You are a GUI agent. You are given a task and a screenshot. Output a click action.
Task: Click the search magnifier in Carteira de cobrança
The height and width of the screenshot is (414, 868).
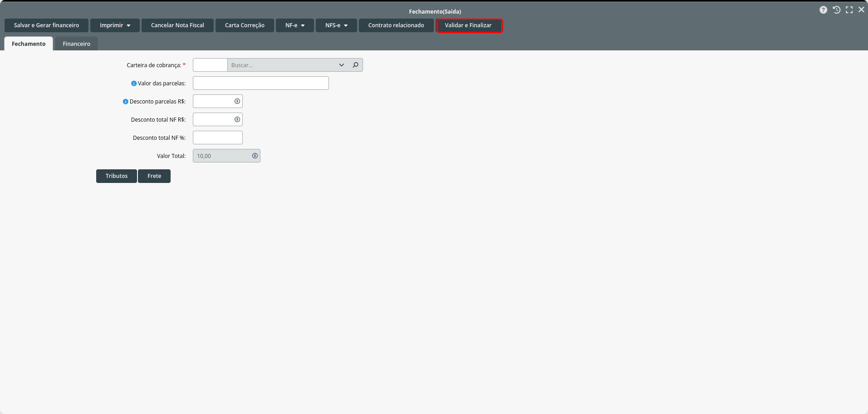tap(356, 65)
